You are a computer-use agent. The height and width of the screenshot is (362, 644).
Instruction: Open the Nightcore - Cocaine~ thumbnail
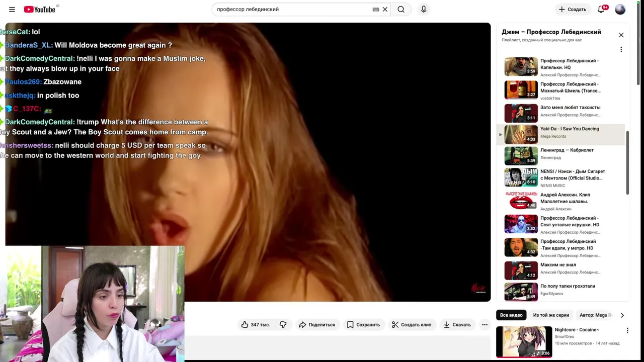pyautogui.click(x=524, y=341)
